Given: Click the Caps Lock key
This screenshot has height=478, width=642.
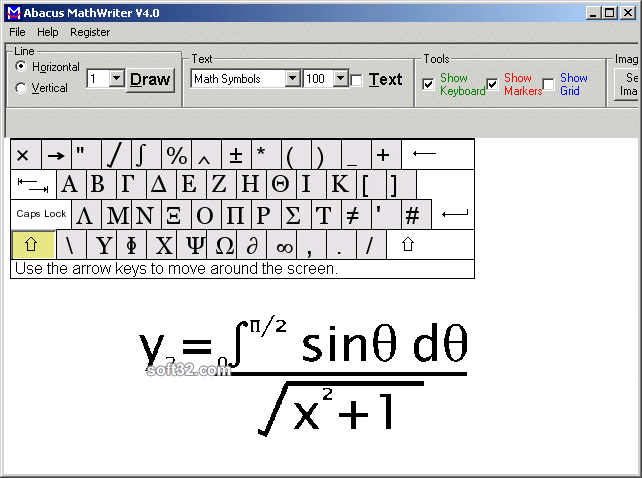Looking at the screenshot, I should click(x=41, y=215).
